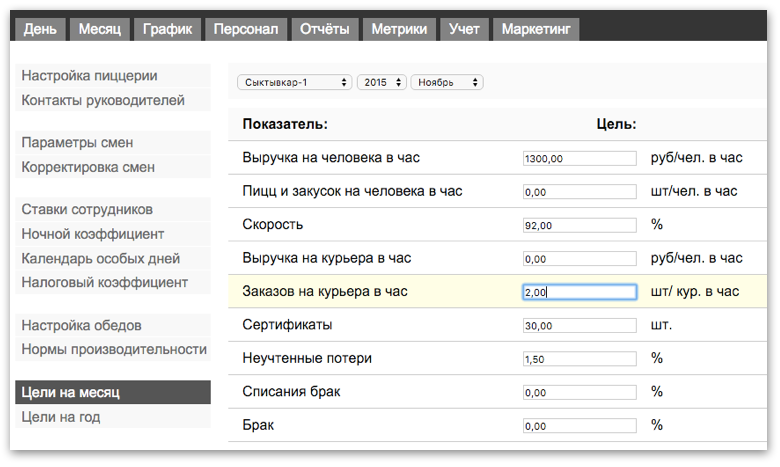Go to the Персонал tab
780x467 pixels.
click(x=246, y=29)
